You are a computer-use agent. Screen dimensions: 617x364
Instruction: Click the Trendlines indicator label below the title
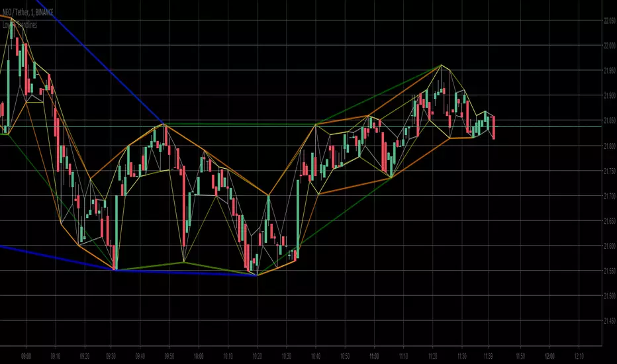[20, 24]
